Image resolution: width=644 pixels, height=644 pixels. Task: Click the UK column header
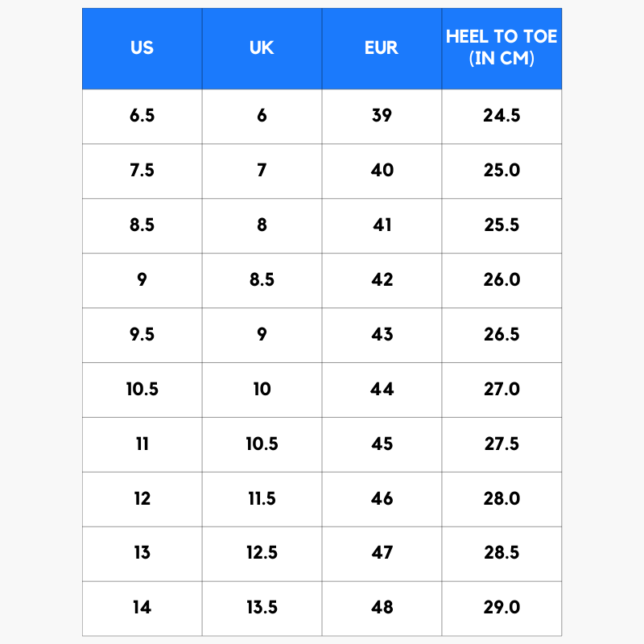click(262, 48)
